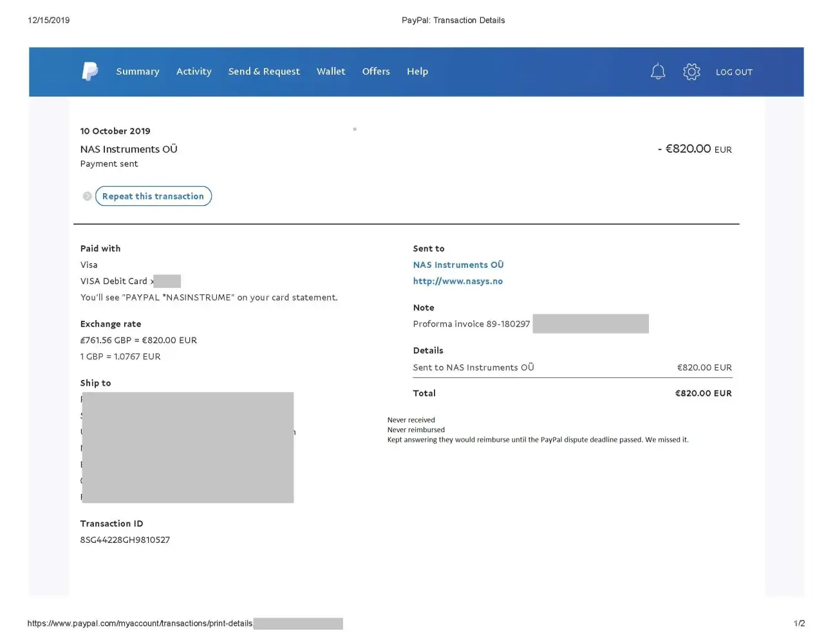Open the Activity page

pos(194,71)
